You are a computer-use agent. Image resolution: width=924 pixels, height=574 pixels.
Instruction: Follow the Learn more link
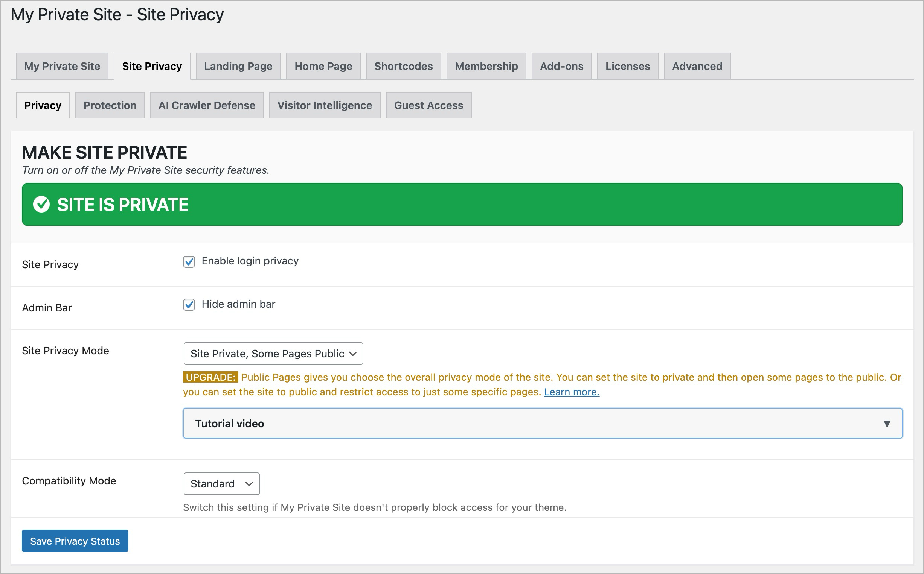tap(572, 392)
